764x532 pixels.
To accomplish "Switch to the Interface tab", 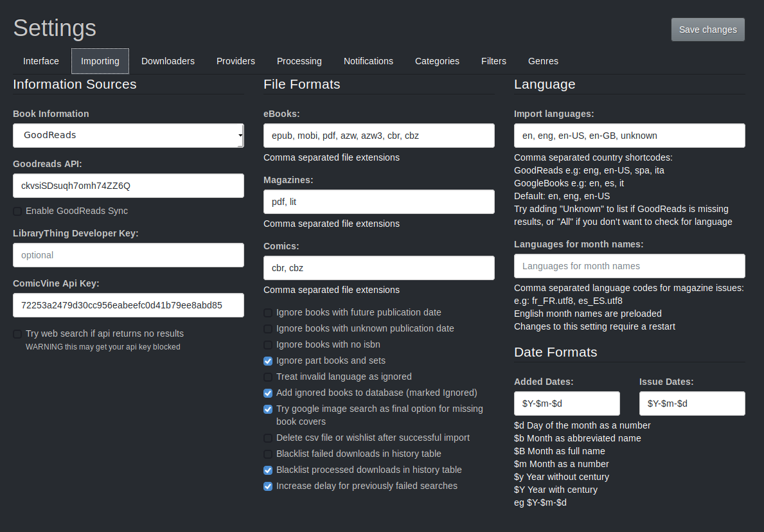I will tap(41, 62).
